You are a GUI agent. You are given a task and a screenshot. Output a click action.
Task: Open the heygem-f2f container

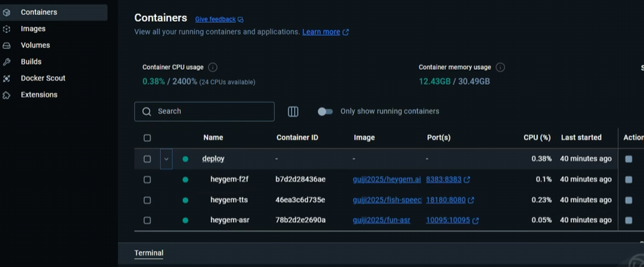[x=229, y=179]
